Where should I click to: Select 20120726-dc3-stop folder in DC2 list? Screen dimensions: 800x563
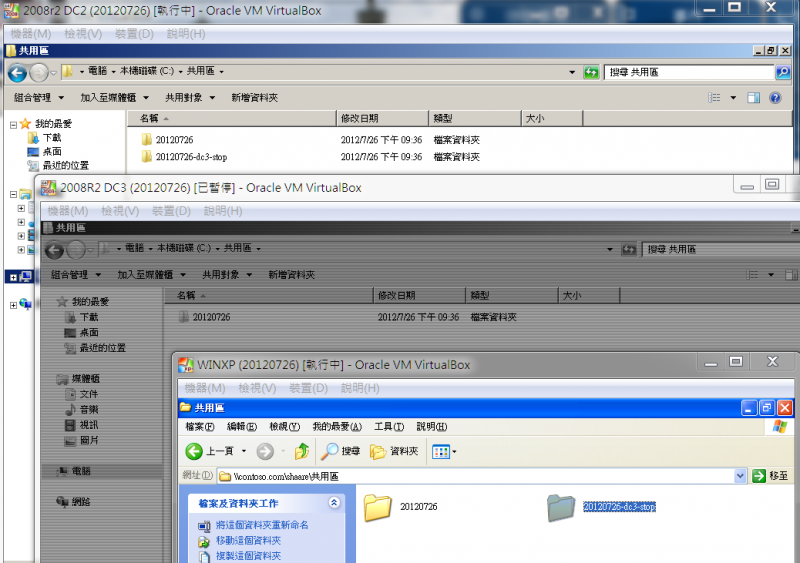click(x=191, y=157)
